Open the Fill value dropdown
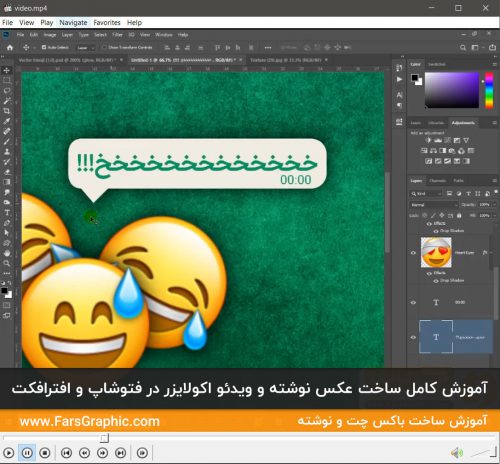Viewport: 500px width, 464px height. (495, 216)
